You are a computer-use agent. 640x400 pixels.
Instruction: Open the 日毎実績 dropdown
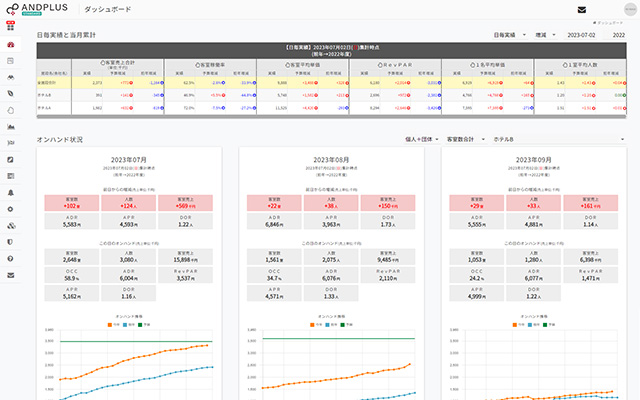[509, 35]
